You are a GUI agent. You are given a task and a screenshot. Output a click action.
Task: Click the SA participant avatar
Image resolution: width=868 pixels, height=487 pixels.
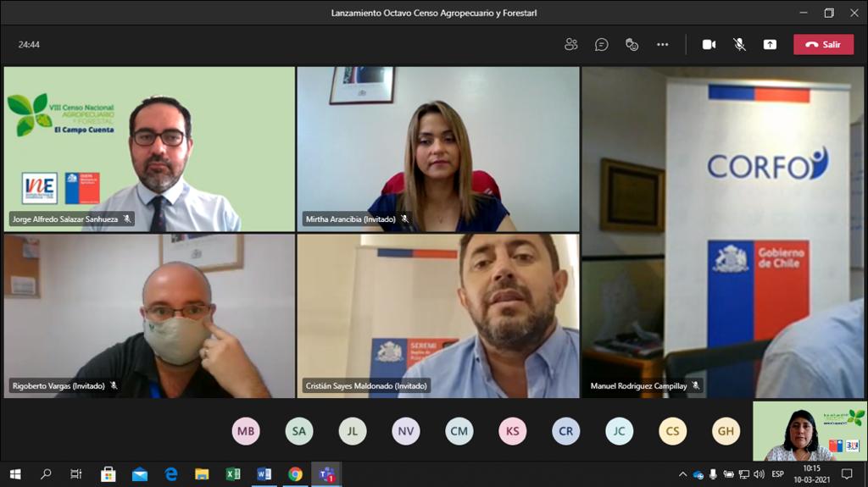coord(299,431)
